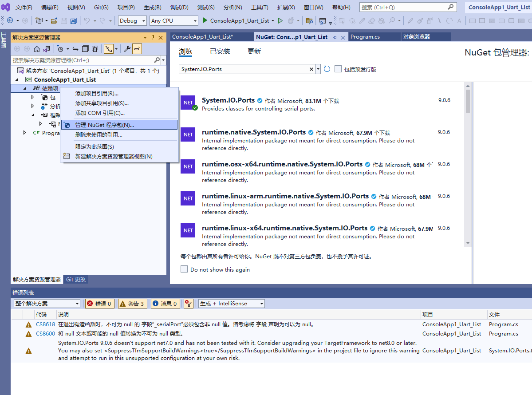
Task: Open the Find in Files folder-search icon
Action: 309,21
